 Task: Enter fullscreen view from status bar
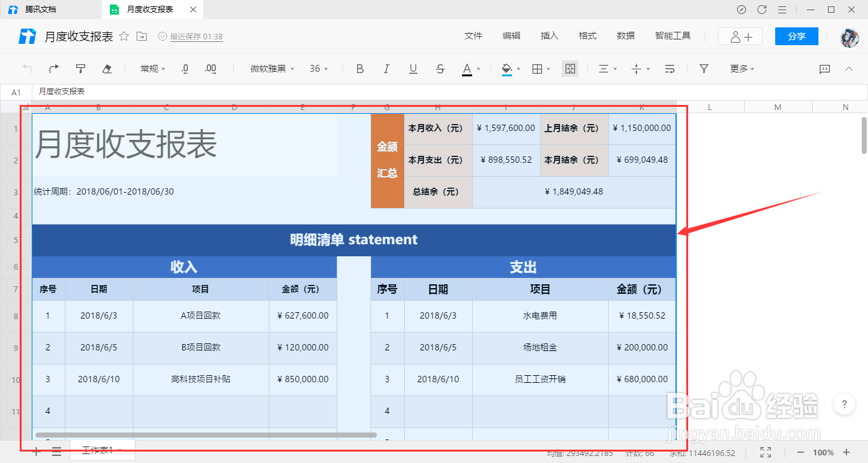point(766,452)
